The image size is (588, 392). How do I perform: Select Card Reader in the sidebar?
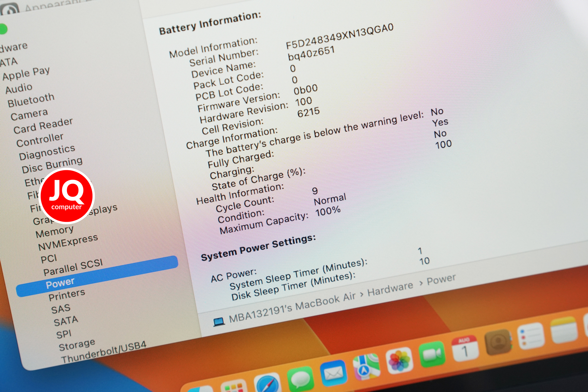pyautogui.click(x=43, y=126)
